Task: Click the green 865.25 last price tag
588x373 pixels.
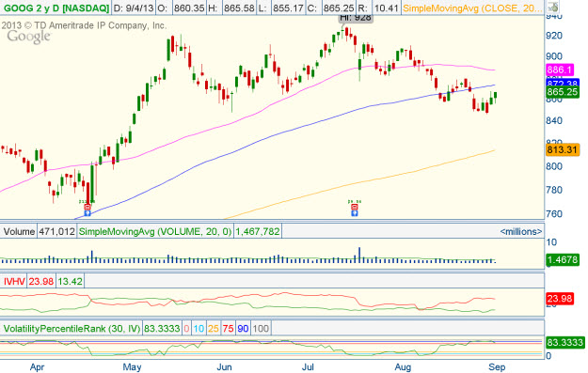Action: [x=563, y=92]
